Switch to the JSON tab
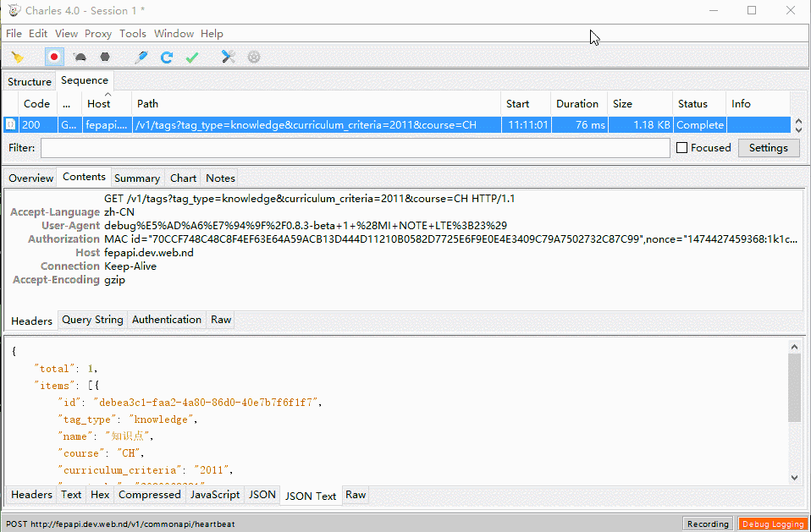811x532 pixels. (x=262, y=494)
